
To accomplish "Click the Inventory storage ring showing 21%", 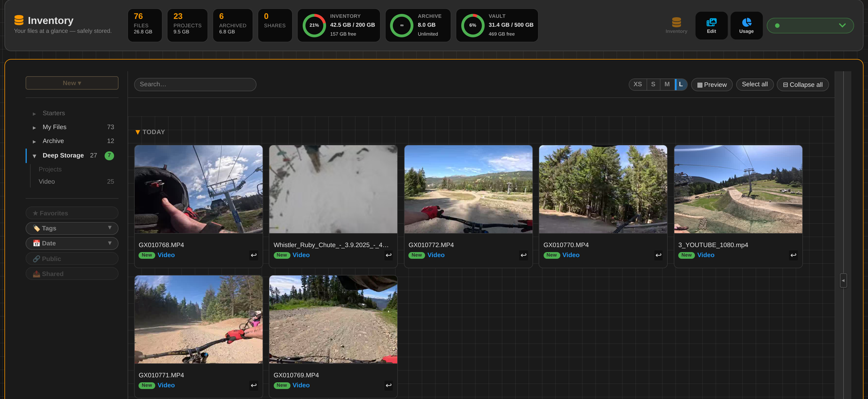I will click(314, 26).
